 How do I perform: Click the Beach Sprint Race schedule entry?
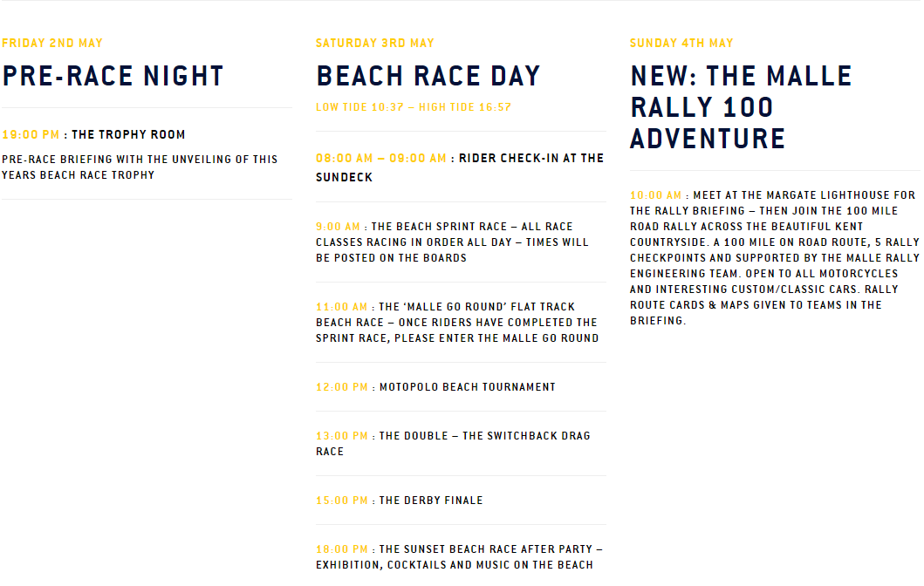[x=452, y=242]
